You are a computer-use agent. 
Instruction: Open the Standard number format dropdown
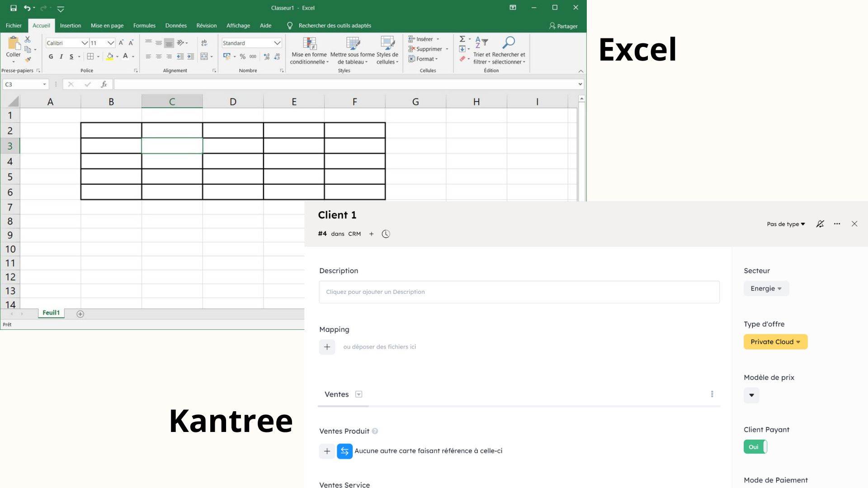277,43
